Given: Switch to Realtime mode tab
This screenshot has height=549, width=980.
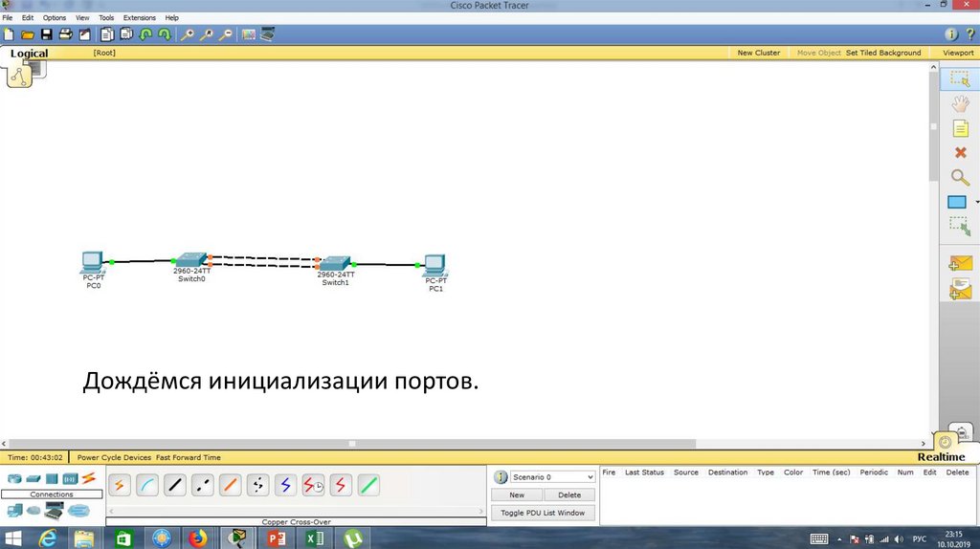Looking at the screenshot, I should (942, 456).
